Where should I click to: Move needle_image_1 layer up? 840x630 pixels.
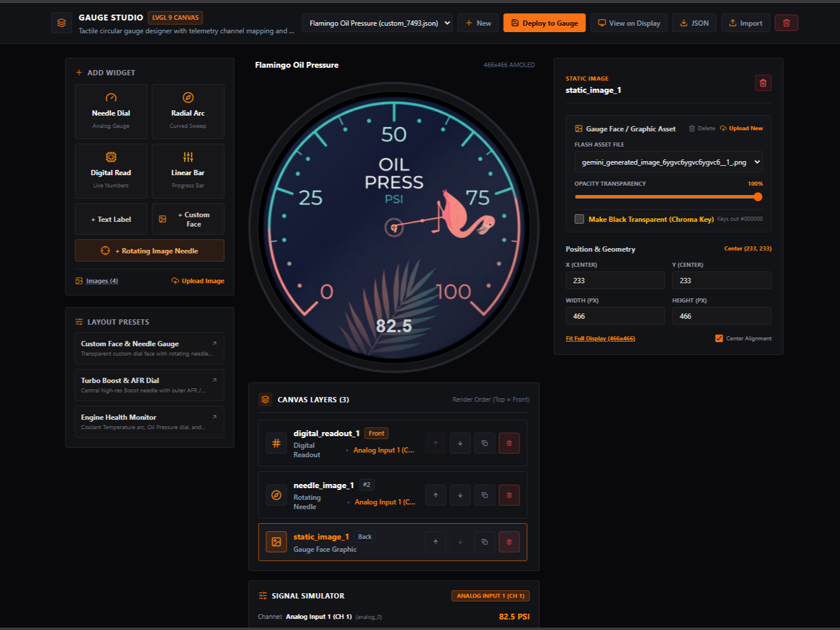(x=435, y=495)
